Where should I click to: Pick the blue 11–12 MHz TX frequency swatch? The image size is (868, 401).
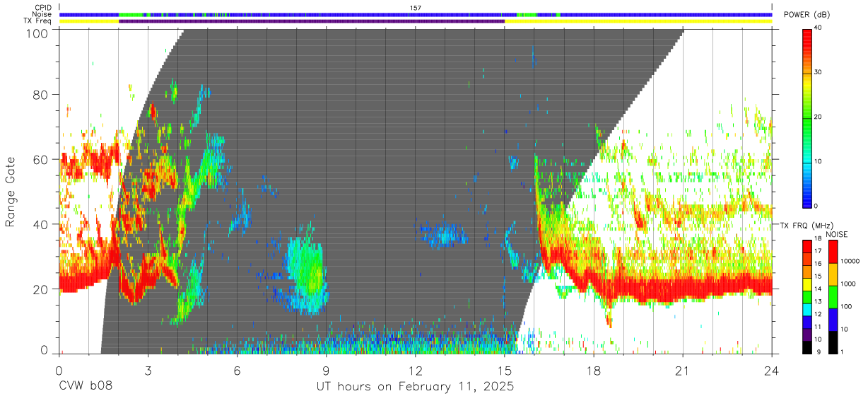click(x=808, y=322)
